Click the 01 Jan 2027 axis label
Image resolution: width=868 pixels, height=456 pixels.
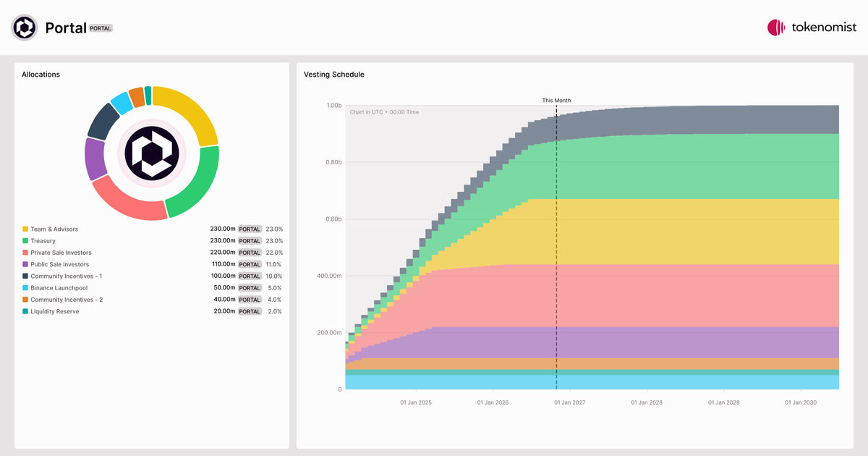click(x=570, y=402)
